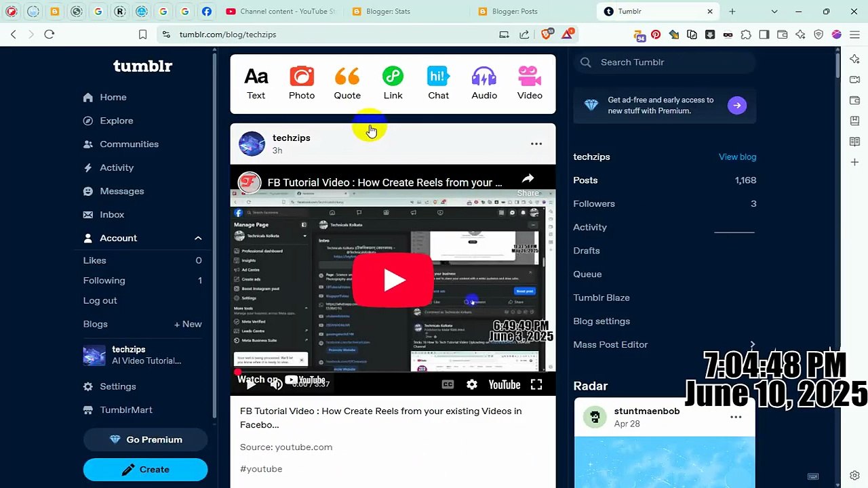Toggle browser sidebar panel

click(x=764, y=35)
